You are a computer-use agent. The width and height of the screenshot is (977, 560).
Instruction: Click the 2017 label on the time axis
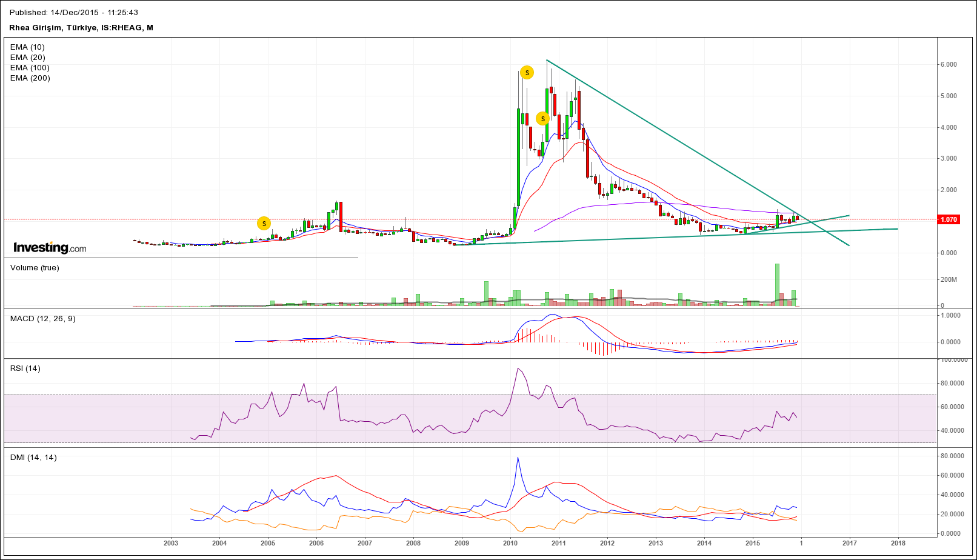(x=850, y=543)
